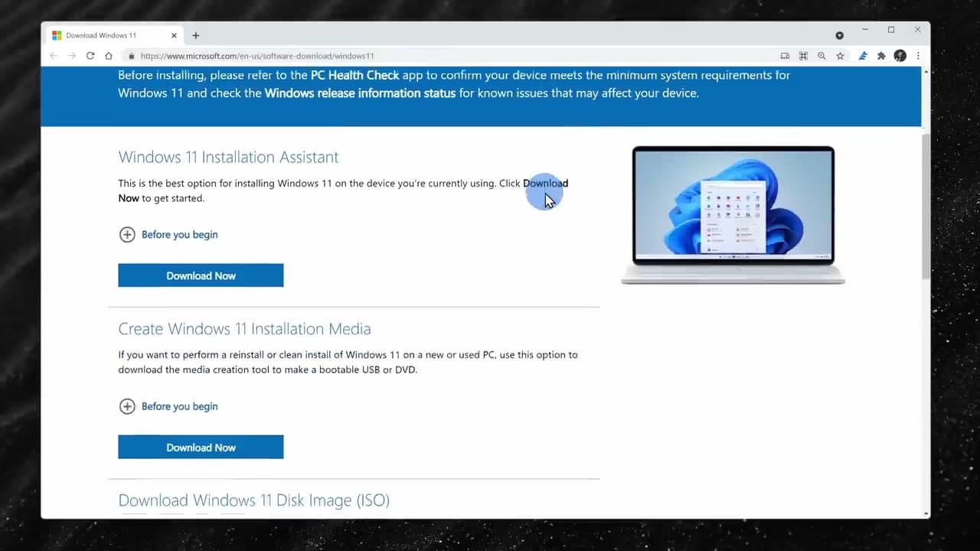980x551 pixels.
Task: Select the Download Windows 11 tab
Action: pyautogui.click(x=115, y=35)
